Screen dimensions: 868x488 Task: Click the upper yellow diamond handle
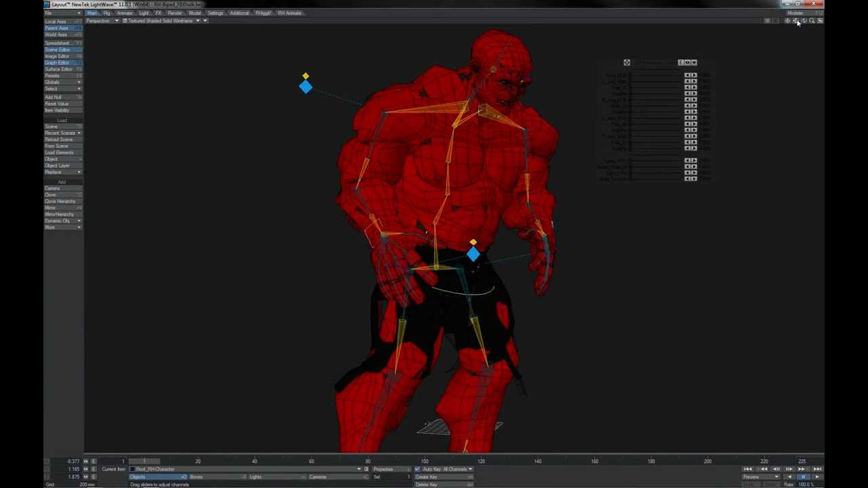point(306,76)
